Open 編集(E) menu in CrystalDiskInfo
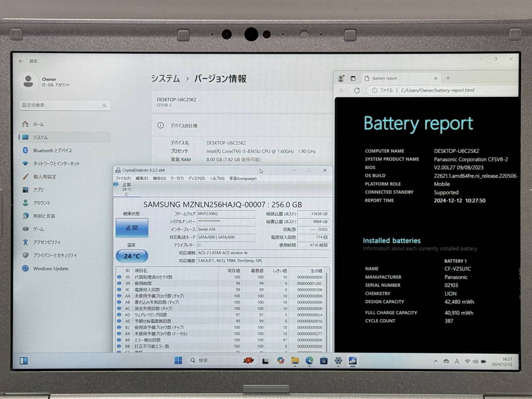Screen dimensions: 532x399 [x=142, y=178]
